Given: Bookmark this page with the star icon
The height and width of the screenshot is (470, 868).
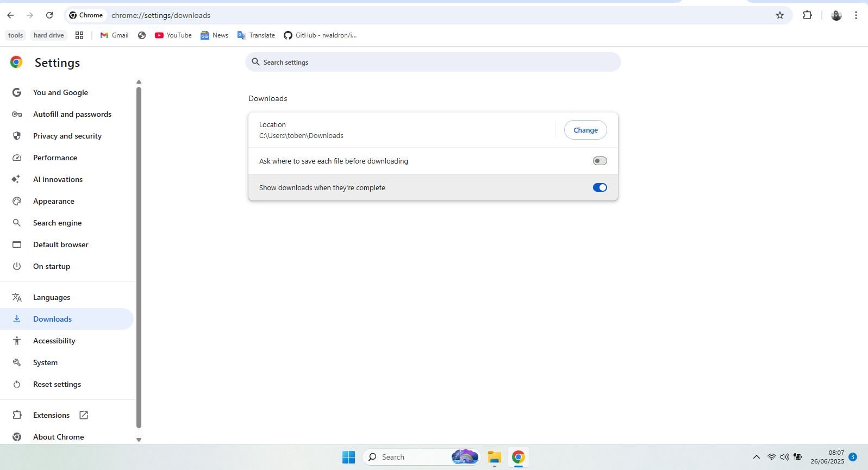Looking at the screenshot, I should 780,15.
